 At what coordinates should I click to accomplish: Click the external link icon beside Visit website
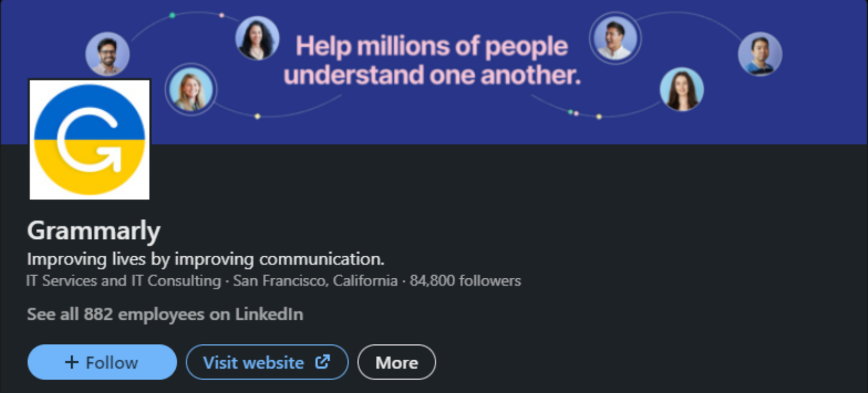[322, 362]
